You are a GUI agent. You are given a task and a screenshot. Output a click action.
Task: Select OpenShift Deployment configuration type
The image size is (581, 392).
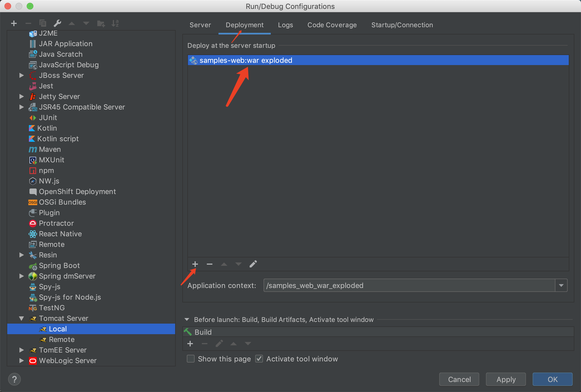click(72, 192)
